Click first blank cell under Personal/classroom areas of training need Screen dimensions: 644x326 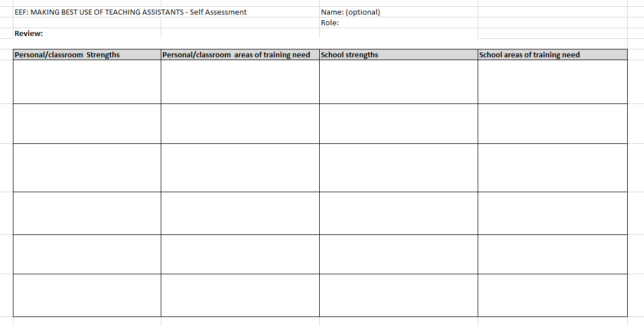tap(240, 82)
